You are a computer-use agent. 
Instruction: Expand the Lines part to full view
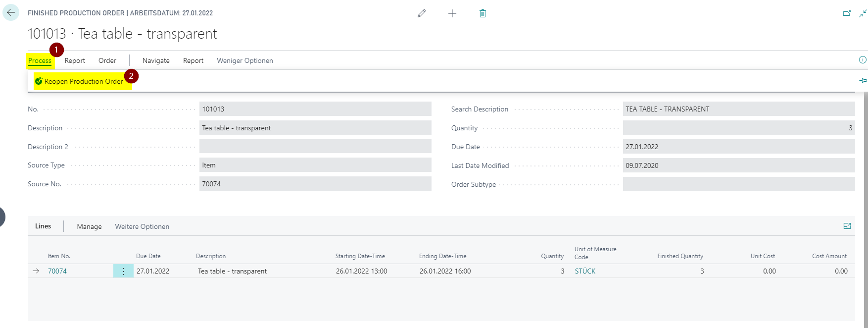pos(847,226)
